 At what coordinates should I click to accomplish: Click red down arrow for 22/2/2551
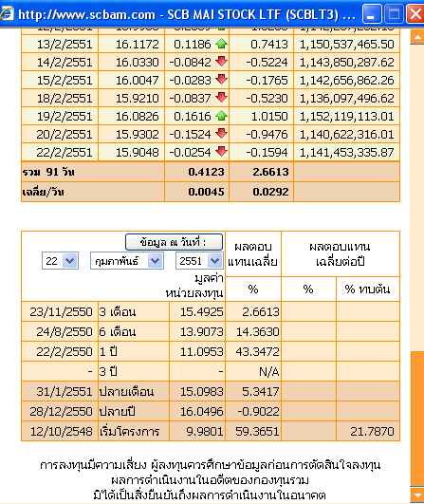[221, 151]
